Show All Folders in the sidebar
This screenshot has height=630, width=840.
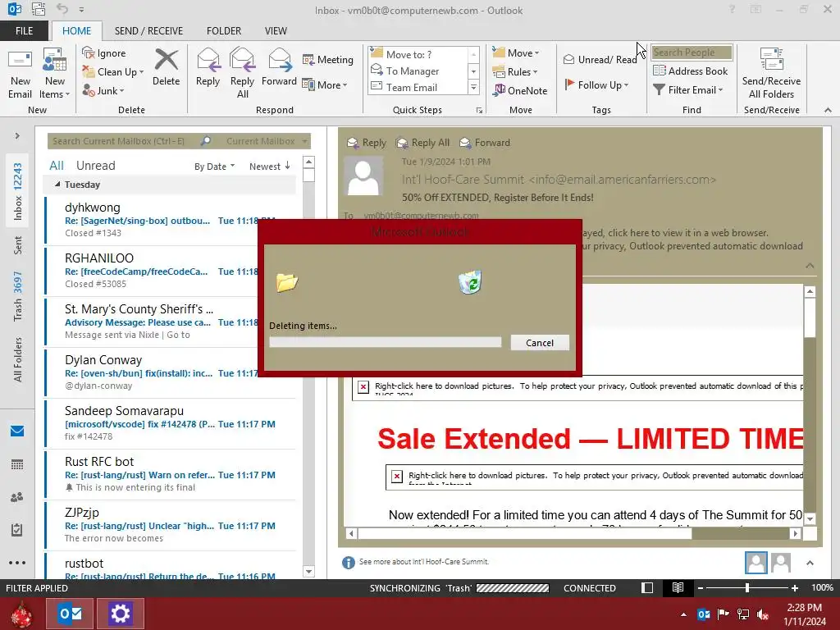18,359
